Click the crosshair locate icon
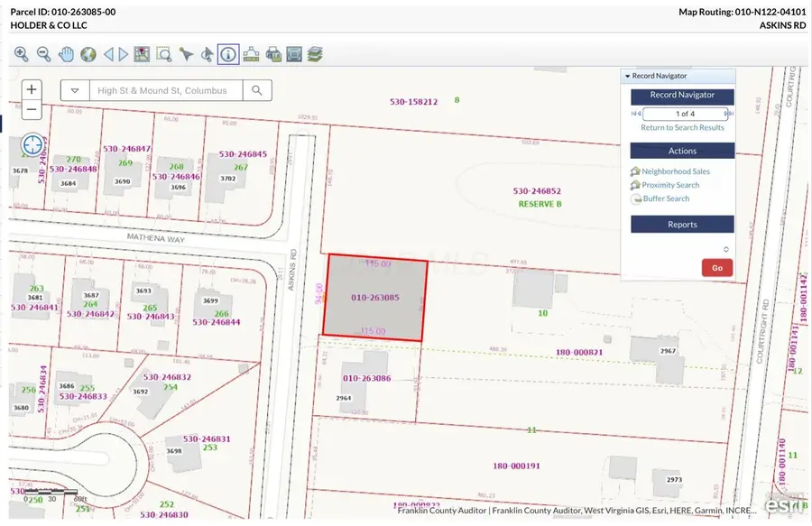The image size is (812, 526). click(32, 145)
